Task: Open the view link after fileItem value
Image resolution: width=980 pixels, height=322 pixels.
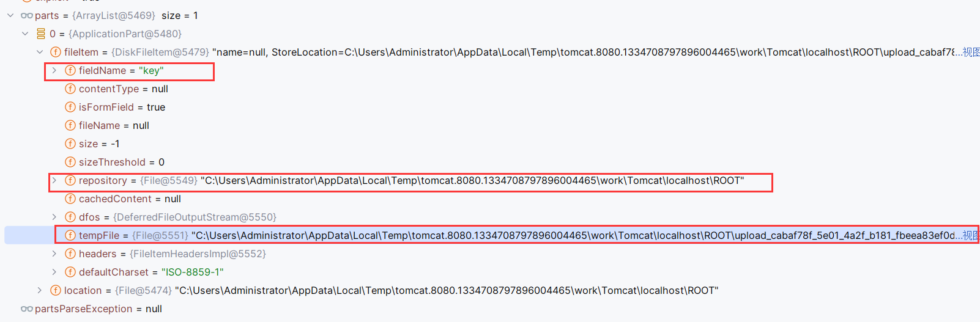Action: coord(971,52)
